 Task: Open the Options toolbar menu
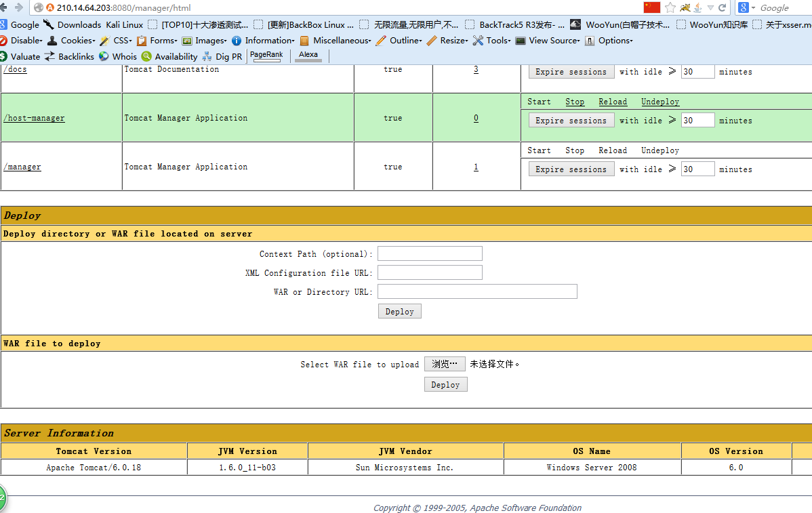[609, 41]
